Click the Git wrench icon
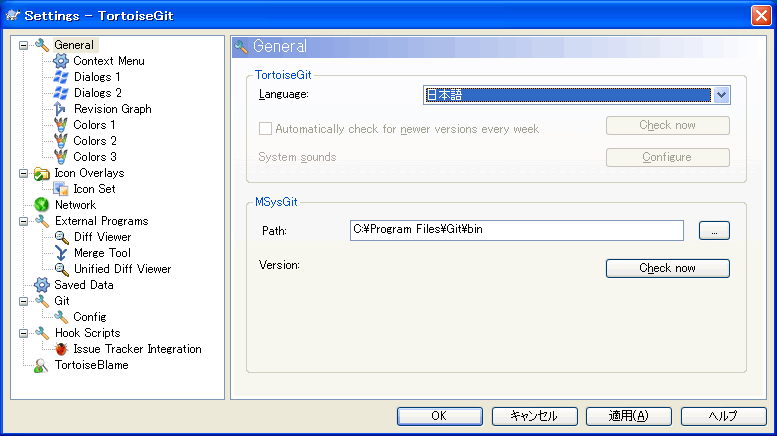 (42, 301)
